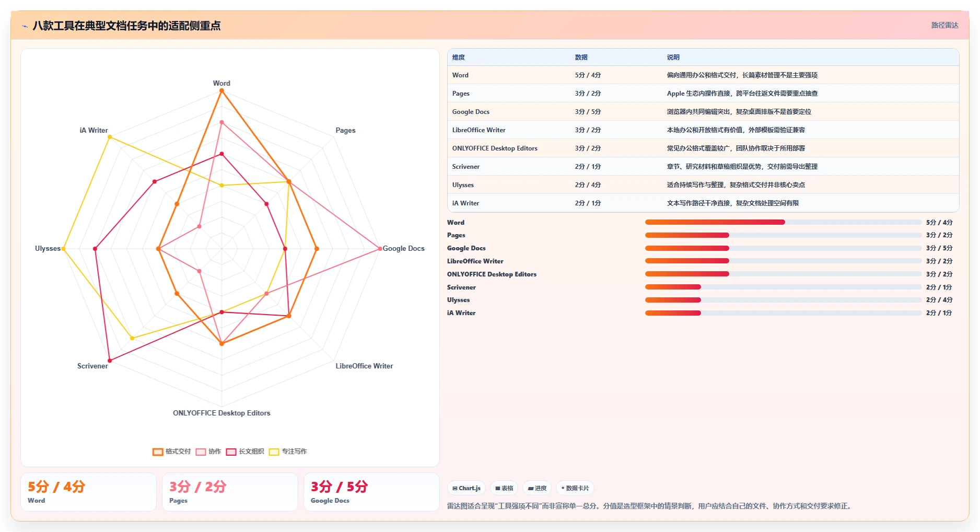Toggle the 协作 legend swatch
This screenshot has height=532, width=980.
(x=201, y=452)
